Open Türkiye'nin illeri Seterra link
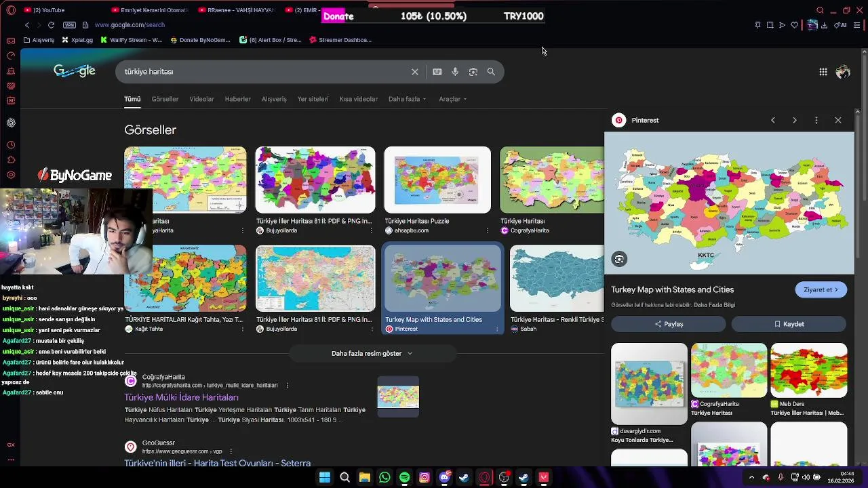The image size is (868, 488). [x=217, y=463]
